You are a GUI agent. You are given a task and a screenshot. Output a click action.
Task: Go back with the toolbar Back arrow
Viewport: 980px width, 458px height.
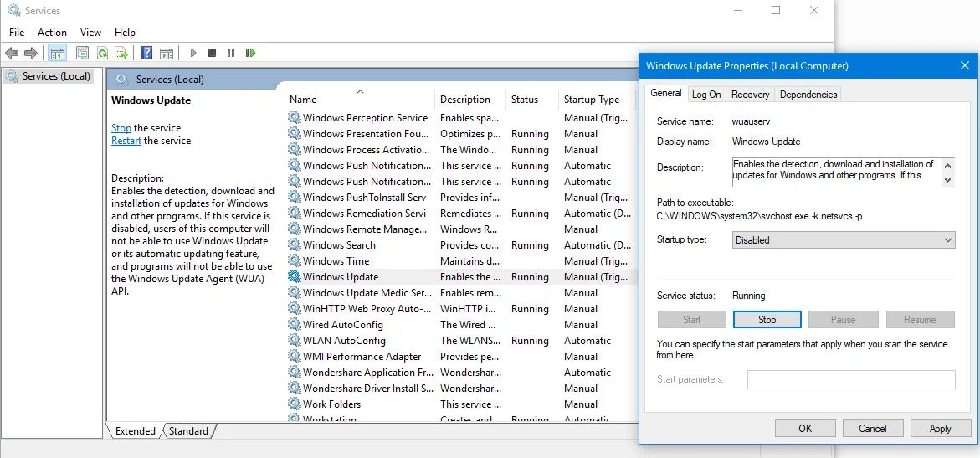(x=11, y=54)
